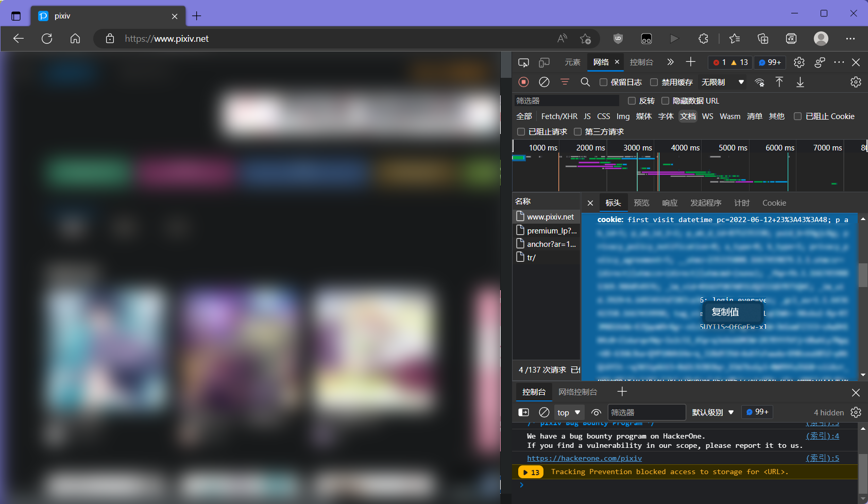Select the premium_lp request row
The height and width of the screenshot is (504, 868).
coord(547,230)
